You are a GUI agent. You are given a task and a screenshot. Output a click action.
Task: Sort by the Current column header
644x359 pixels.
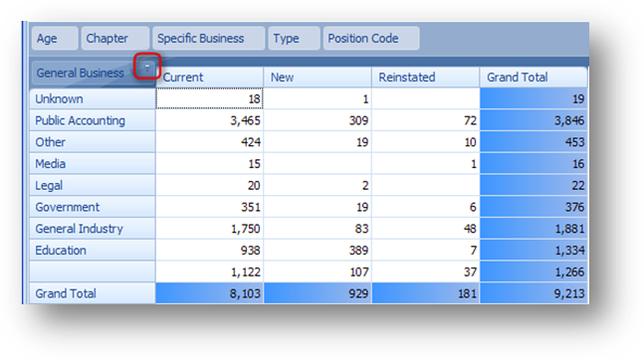pos(209,78)
